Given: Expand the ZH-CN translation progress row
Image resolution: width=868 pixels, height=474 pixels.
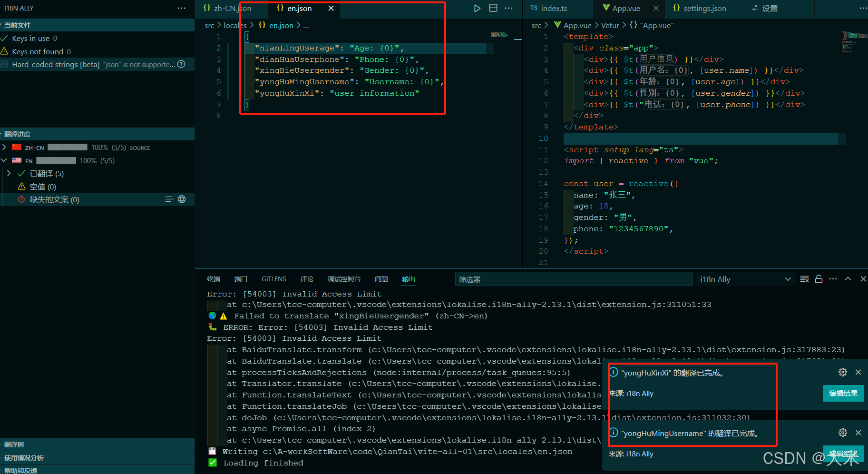Looking at the screenshot, I should tap(4, 147).
